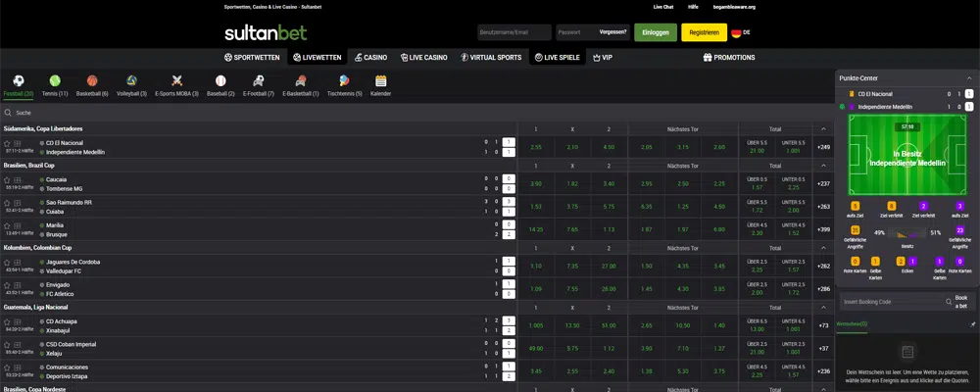980x392 pixels.
Task: Click the search magnifier next to Suche
Action: (x=8, y=113)
